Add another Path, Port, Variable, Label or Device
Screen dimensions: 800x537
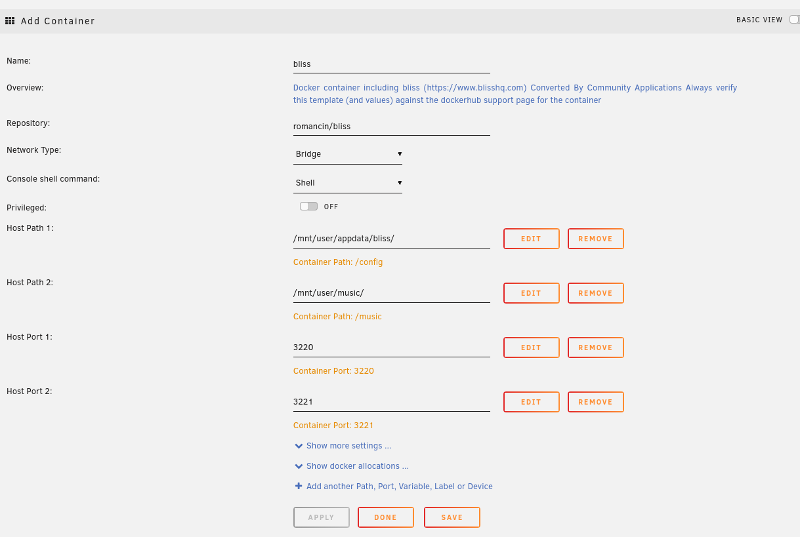[x=399, y=486]
